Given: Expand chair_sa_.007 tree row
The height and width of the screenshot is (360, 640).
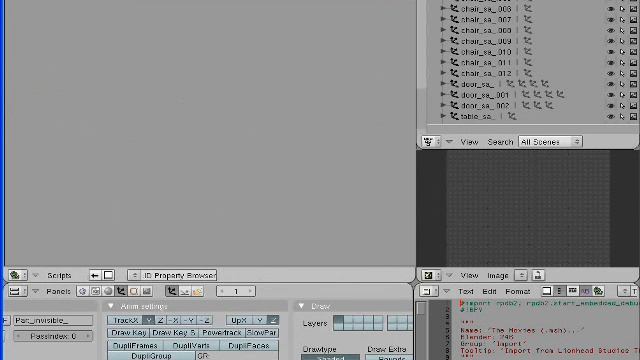Looking at the screenshot, I should coord(443,19).
